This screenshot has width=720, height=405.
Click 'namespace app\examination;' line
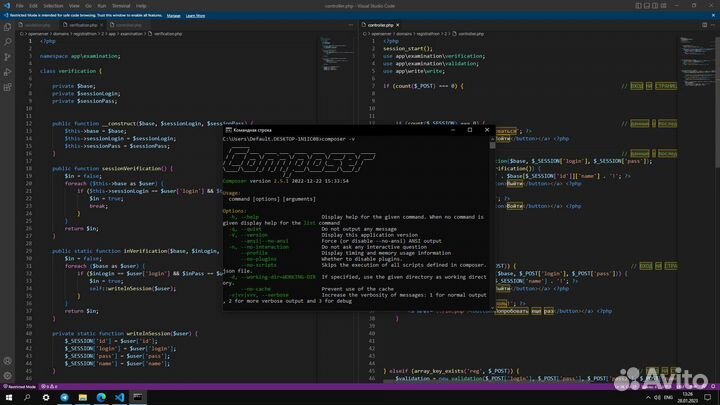point(80,56)
